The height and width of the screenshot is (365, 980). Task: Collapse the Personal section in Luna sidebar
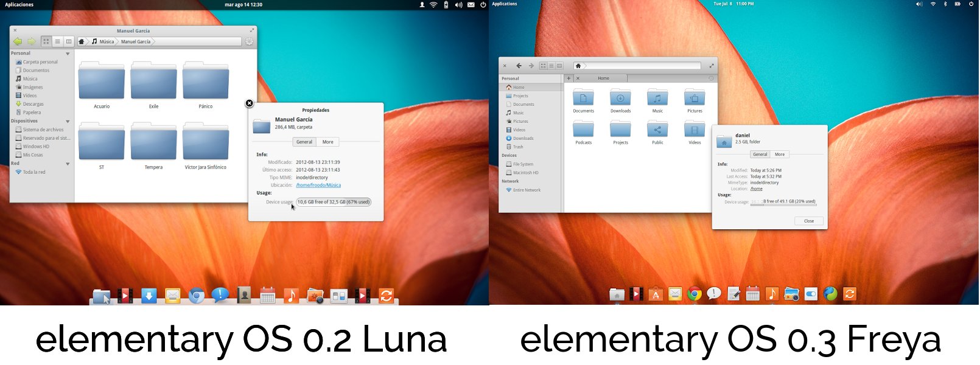pyautogui.click(x=68, y=54)
